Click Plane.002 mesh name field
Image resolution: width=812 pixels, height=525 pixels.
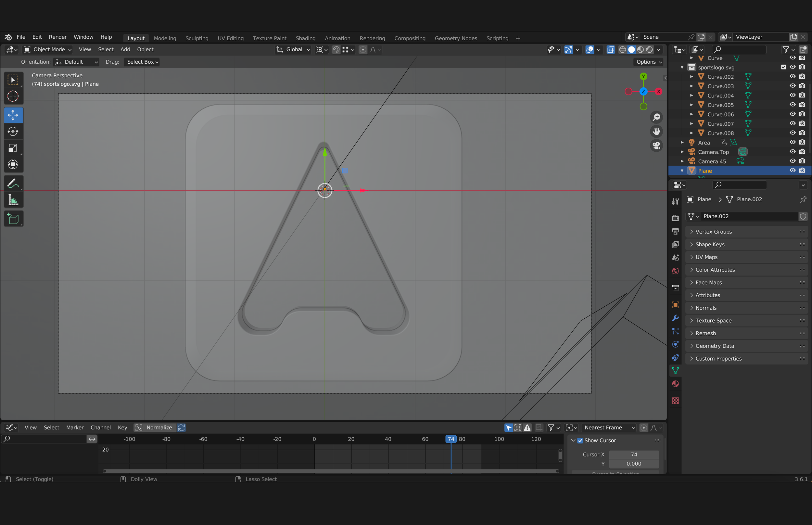point(749,216)
